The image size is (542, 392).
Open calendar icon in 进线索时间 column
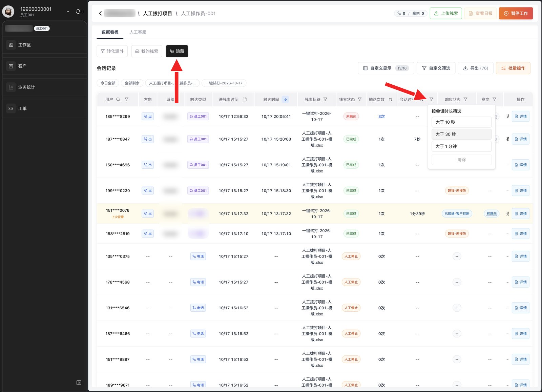click(245, 99)
